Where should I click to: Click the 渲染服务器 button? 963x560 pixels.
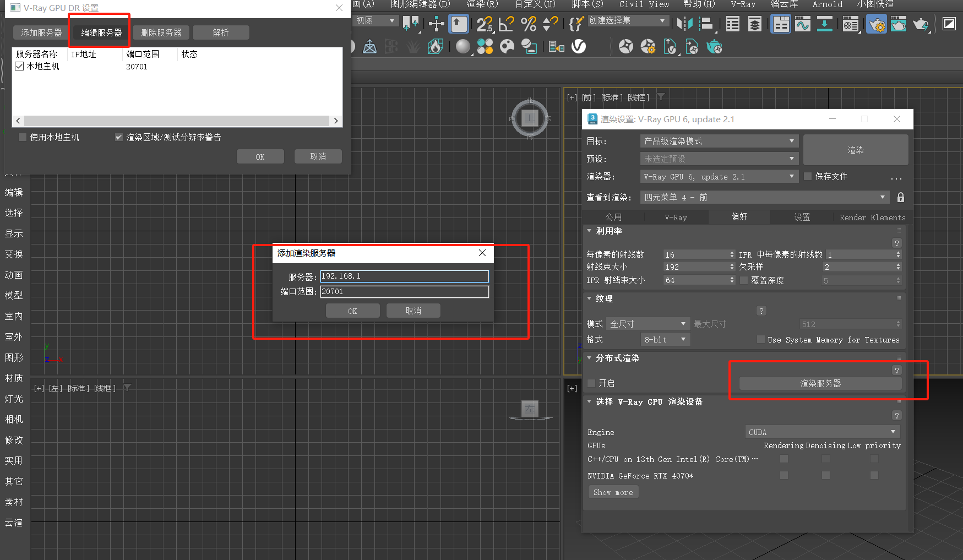coord(820,383)
